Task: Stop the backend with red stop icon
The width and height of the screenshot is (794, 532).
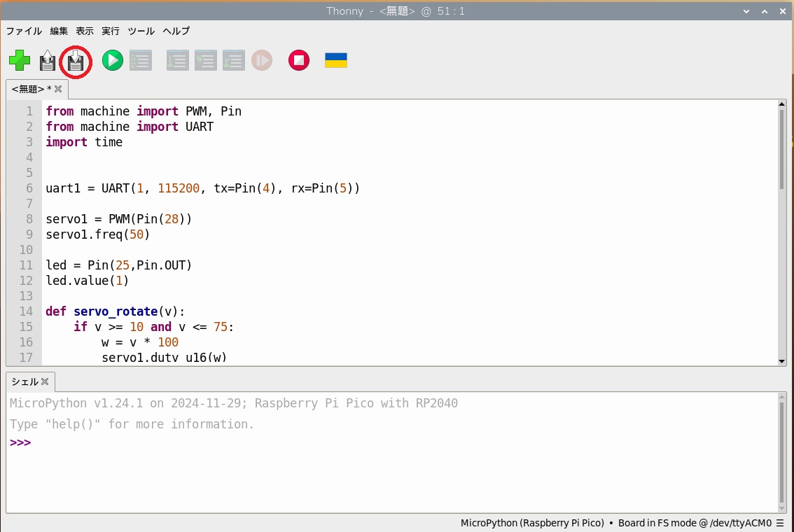Action: (x=299, y=61)
